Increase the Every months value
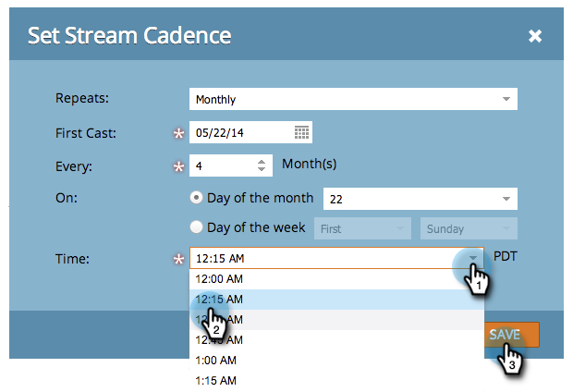 point(262,162)
